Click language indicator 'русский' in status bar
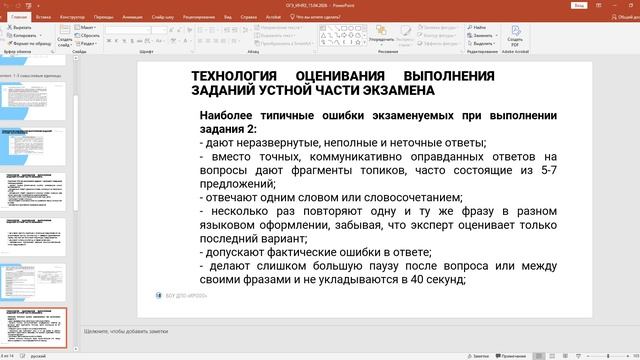 point(38,356)
